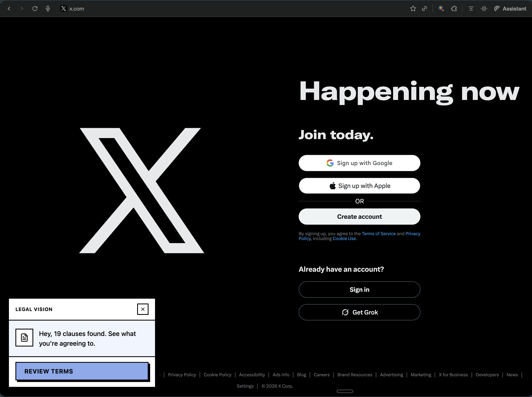Copy page link via chain icon
The image size is (532, 397).
tap(424, 9)
